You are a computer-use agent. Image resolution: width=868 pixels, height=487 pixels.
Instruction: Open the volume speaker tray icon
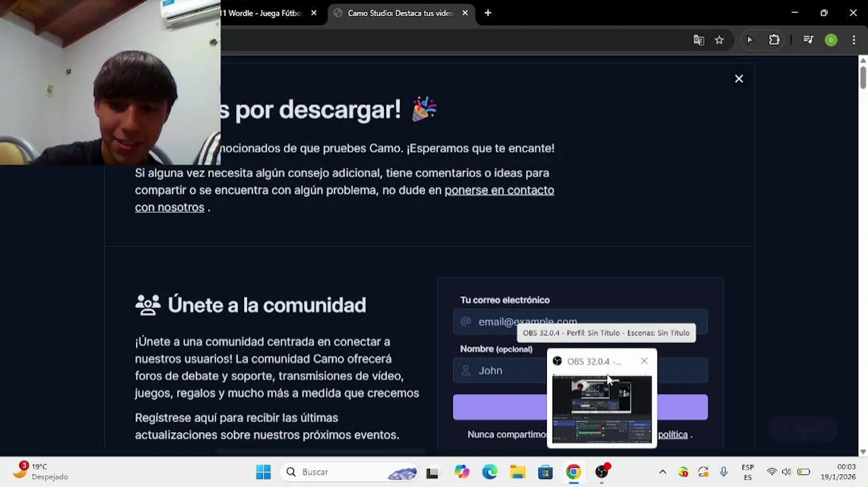(x=786, y=472)
